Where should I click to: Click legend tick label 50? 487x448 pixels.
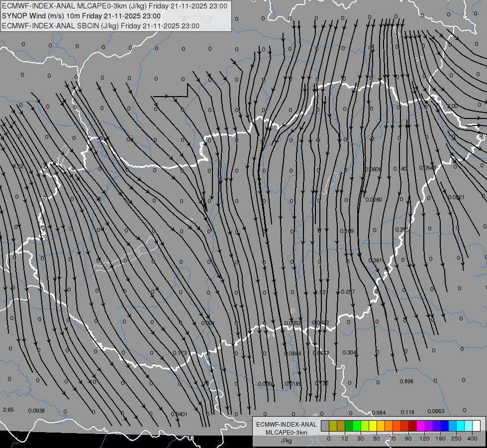click(376, 439)
